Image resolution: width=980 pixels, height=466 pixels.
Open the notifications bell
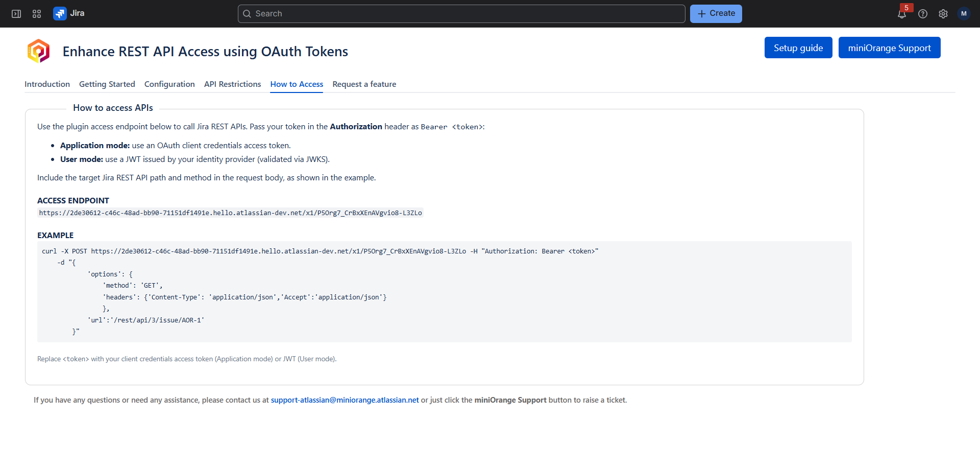(x=902, y=14)
